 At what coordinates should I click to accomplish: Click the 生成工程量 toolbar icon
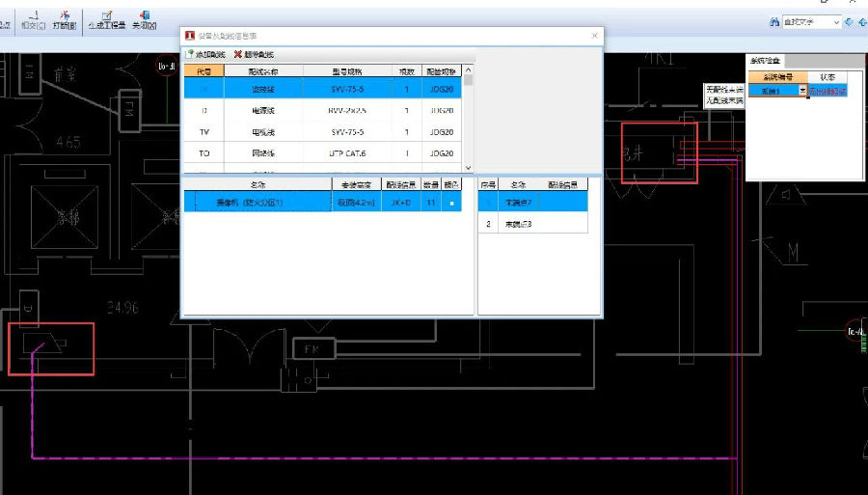tap(106, 19)
